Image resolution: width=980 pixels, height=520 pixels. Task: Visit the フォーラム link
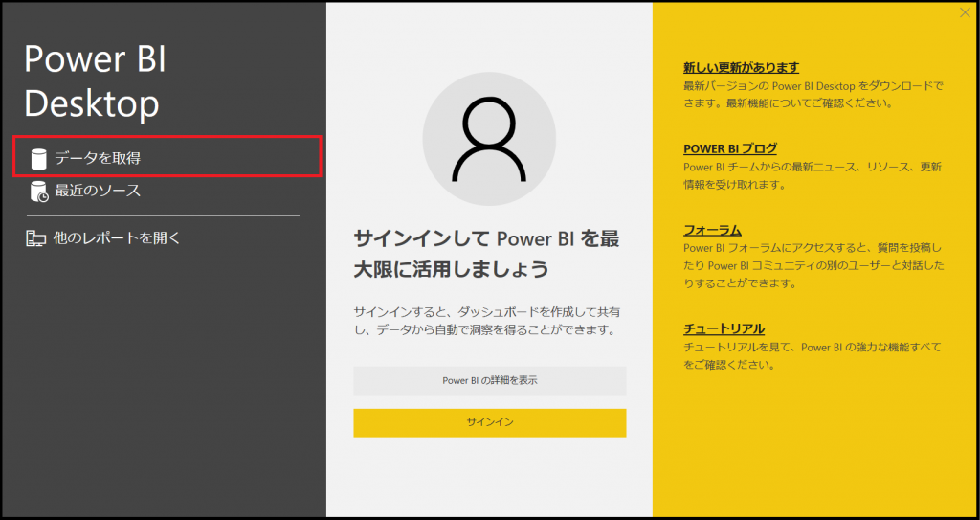pyautogui.click(x=712, y=230)
